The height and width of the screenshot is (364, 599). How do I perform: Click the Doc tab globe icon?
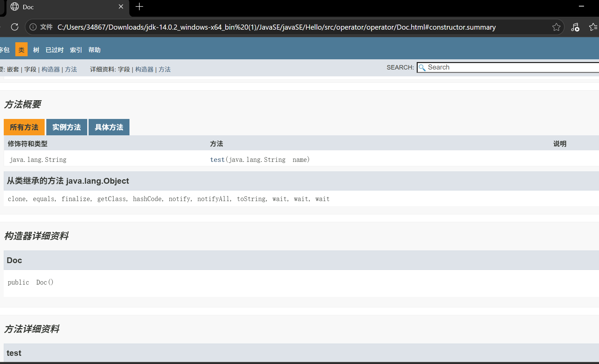(15, 7)
